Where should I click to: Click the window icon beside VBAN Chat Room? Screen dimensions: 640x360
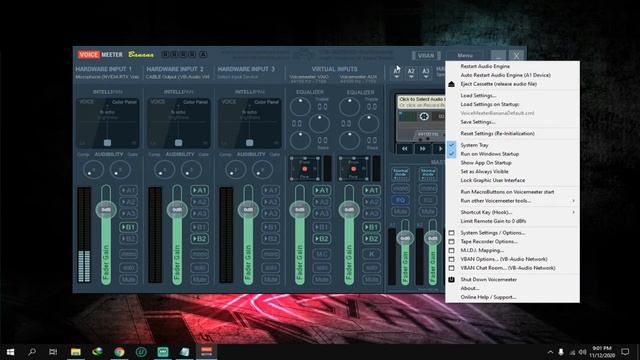point(451,268)
